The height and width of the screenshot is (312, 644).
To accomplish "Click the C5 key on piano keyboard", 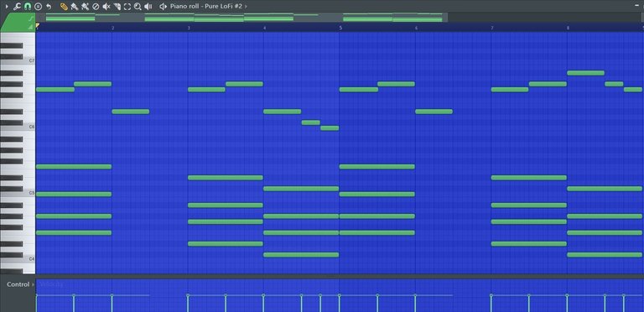I will [x=18, y=193].
